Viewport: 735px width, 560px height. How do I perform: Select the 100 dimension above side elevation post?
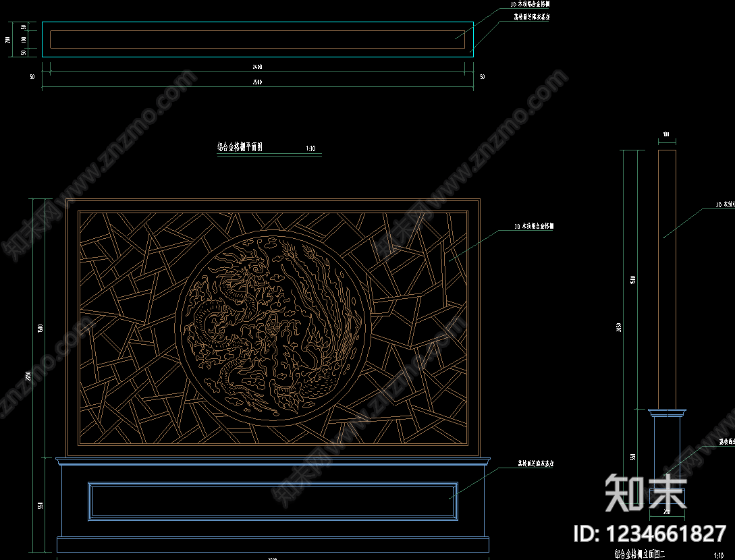point(666,134)
